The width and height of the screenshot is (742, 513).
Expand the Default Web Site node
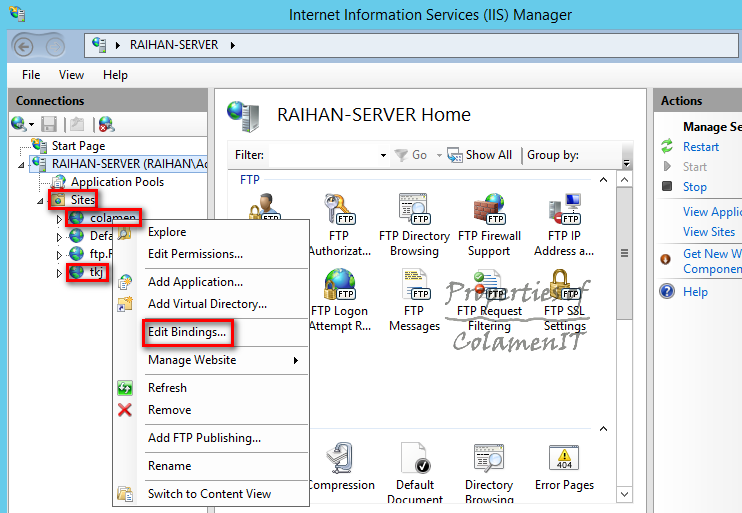pos(59,237)
